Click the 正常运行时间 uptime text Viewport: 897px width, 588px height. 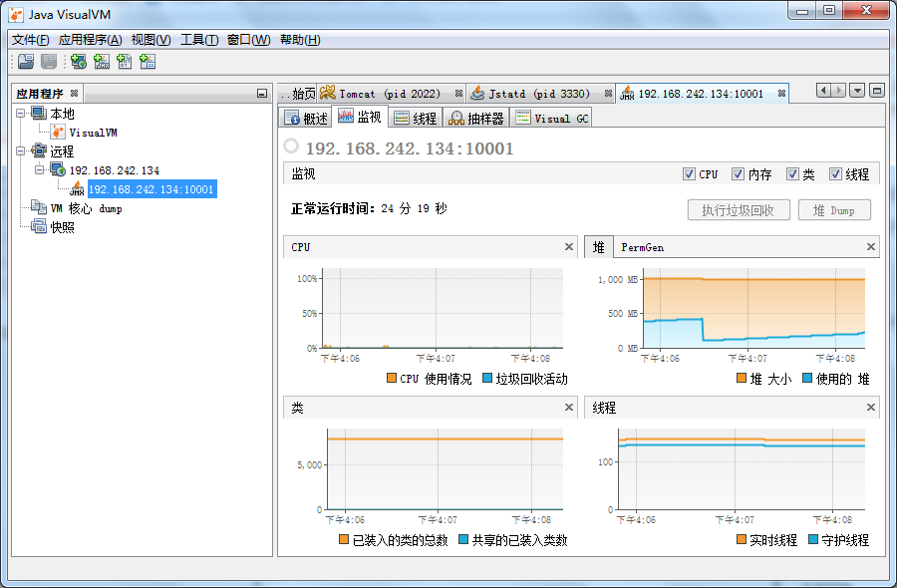coord(369,208)
